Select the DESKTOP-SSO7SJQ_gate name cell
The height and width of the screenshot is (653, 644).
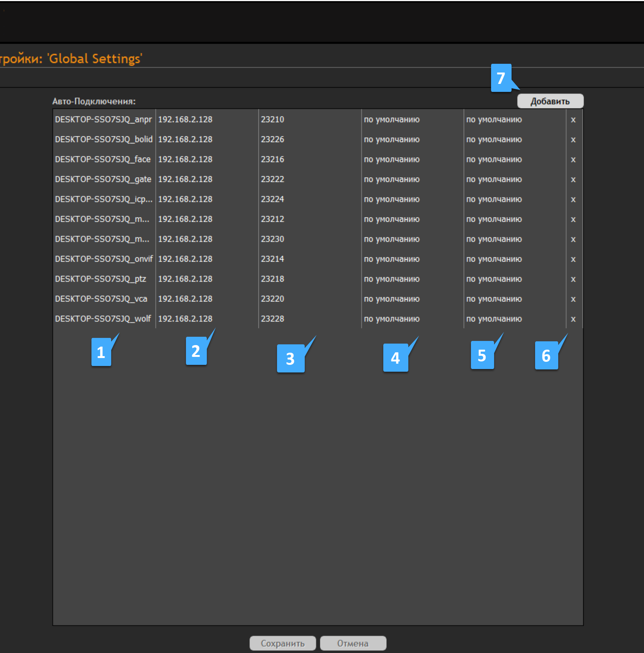pyautogui.click(x=103, y=179)
